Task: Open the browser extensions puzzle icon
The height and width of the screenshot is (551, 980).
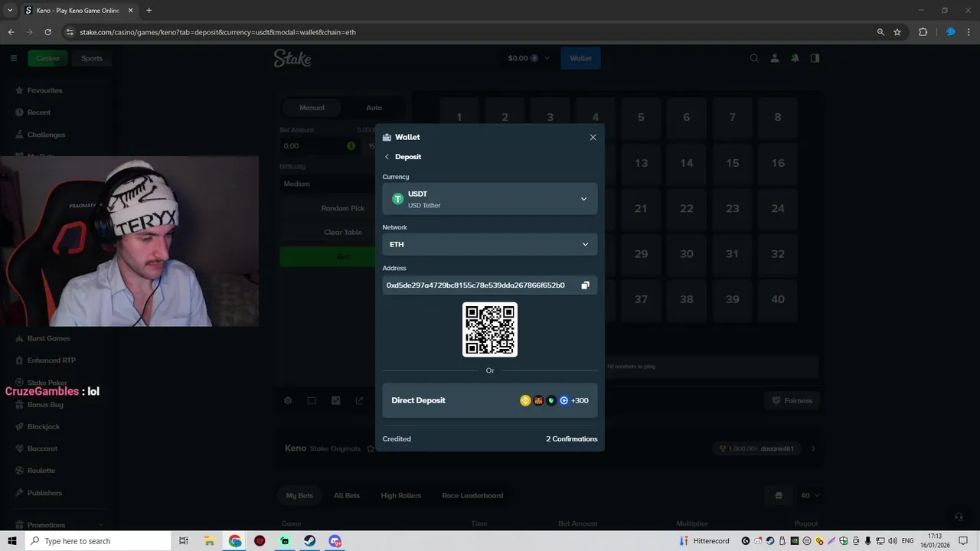Action: click(923, 32)
